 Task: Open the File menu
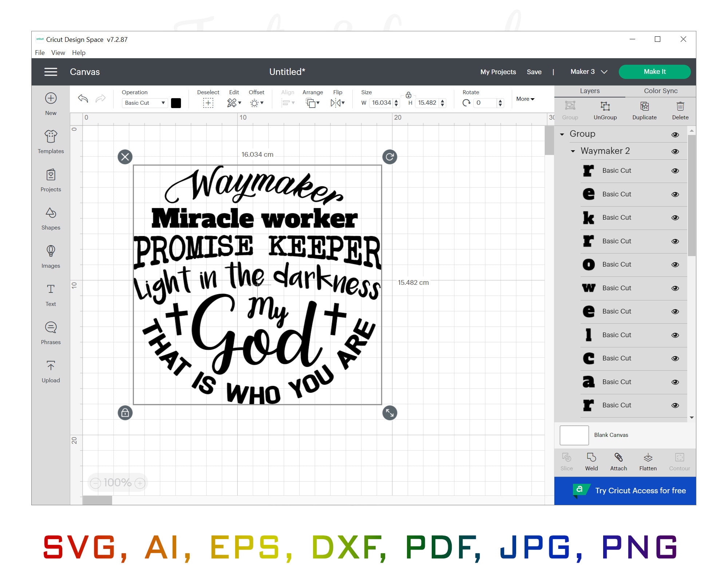pyautogui.click(x=40, y=52)
